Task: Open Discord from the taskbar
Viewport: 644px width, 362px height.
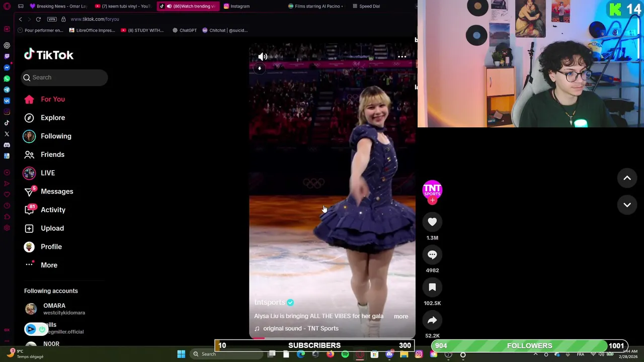Action: 389,354
